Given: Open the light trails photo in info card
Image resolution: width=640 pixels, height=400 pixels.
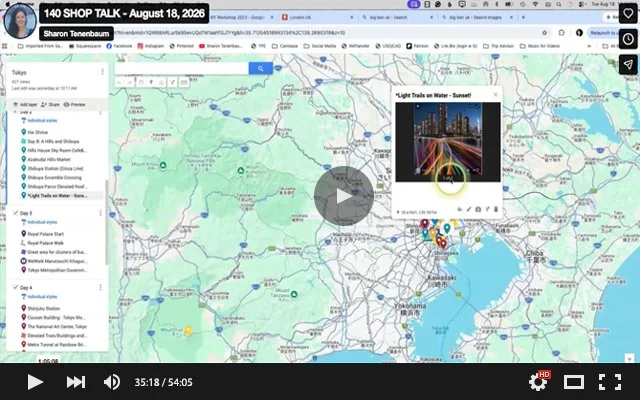Looking at the screenshot, I should [448, 142].
